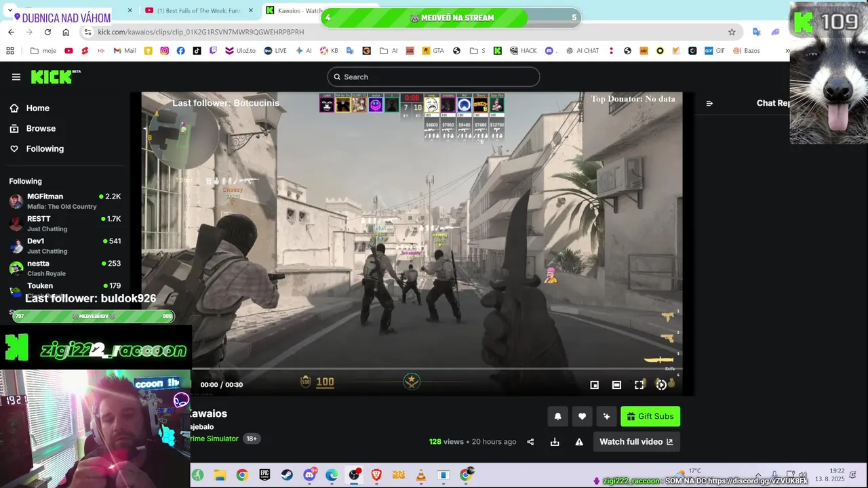Viewport: 868px width, 488px height.
Task: Open playback speed settings in the player
Action: (x=661, y=385)
